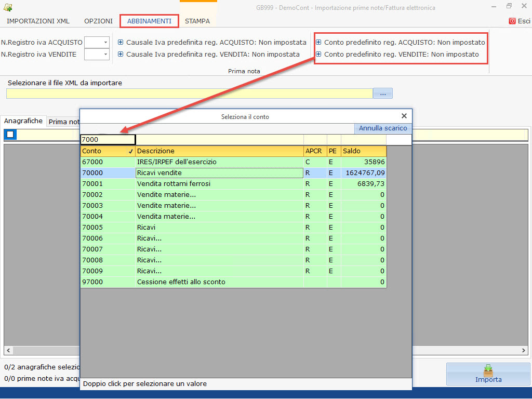Expand Conto predefinito reg. VENDITE

pyautogui.click(x=319, y=55)
